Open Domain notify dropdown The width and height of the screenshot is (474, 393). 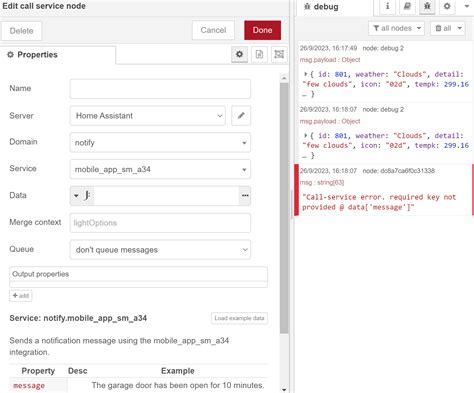point(160,143)
